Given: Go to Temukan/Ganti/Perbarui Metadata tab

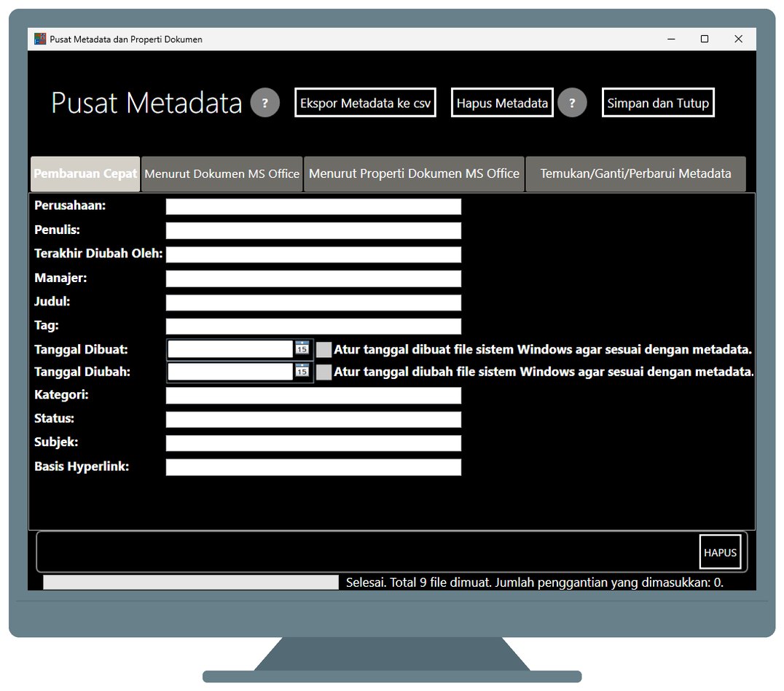Looking at the screenshot, I should coord(635,173).
